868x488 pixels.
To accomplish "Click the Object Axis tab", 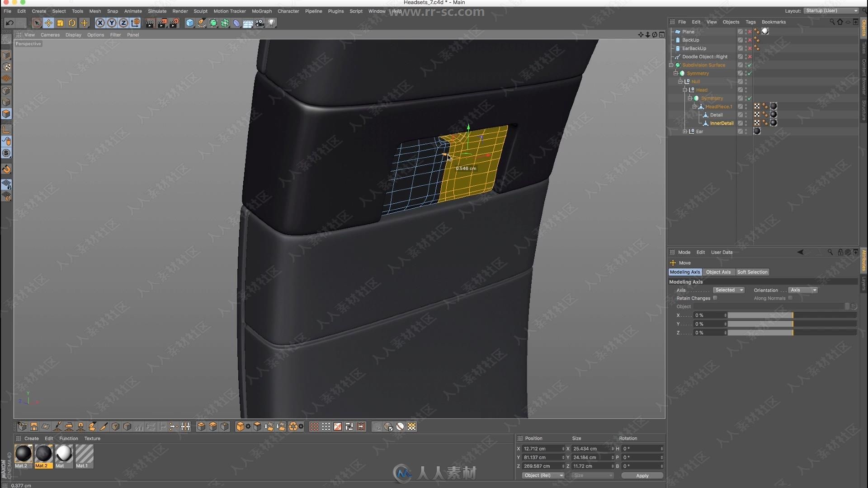I will [x=719, y=272].
